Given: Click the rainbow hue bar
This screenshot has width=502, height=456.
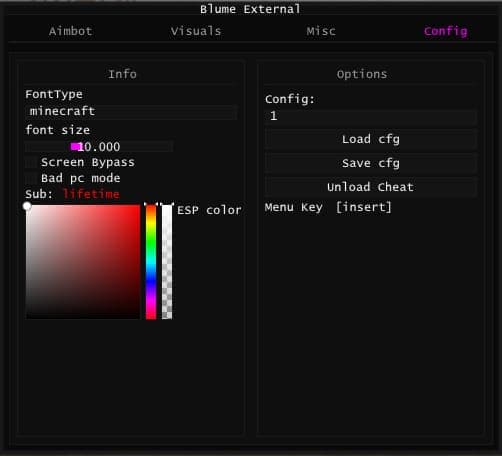Looking at the screenshot, I should click(151, 262).
